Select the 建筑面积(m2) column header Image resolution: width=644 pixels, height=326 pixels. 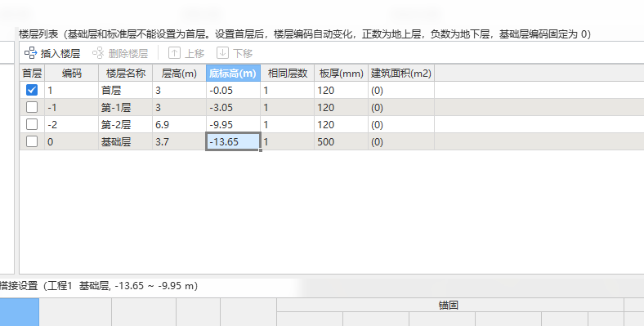tap(400, 73)
